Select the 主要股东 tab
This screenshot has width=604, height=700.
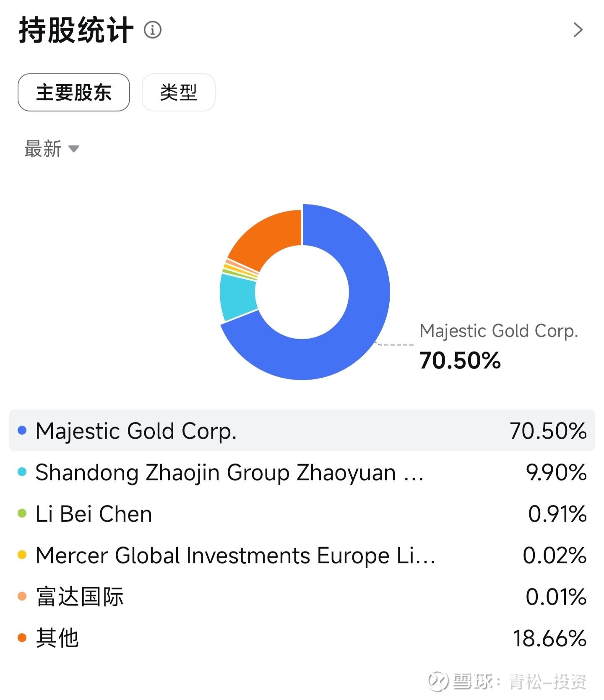74,93
